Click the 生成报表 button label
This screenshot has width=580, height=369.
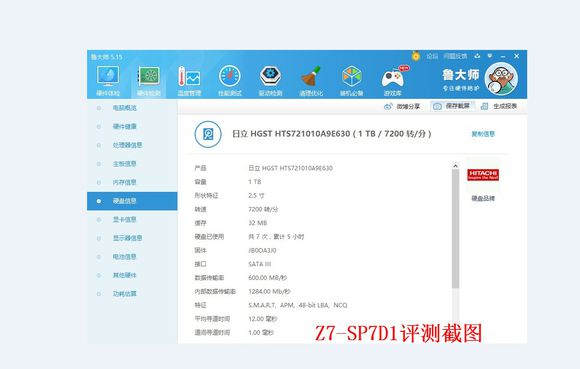click(505, 106)
